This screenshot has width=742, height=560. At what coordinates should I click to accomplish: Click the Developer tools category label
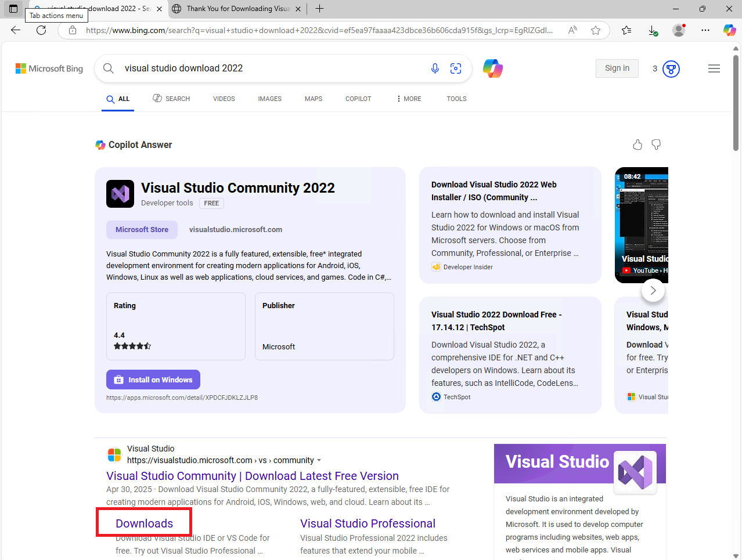click(x=167, y=203)
